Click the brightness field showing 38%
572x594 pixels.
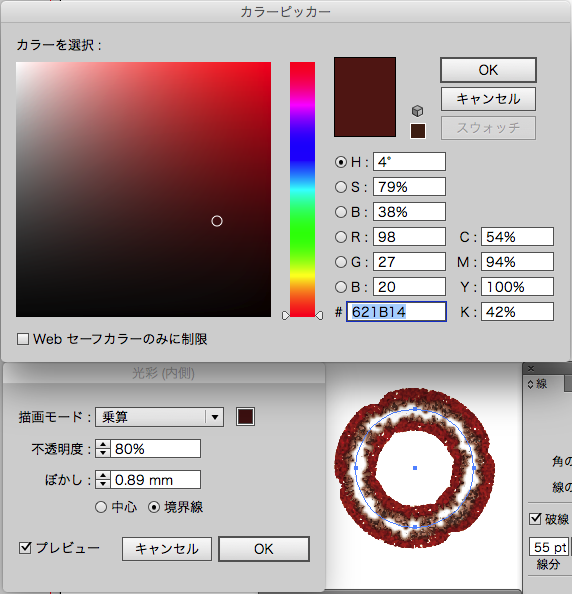(x=409, y=212)
